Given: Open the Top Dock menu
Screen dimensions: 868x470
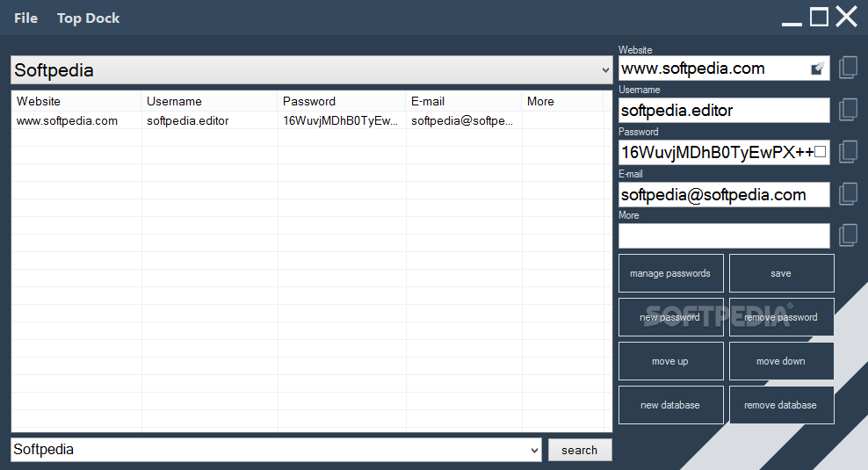Looking at the screenshot, I should pos(88,18).
